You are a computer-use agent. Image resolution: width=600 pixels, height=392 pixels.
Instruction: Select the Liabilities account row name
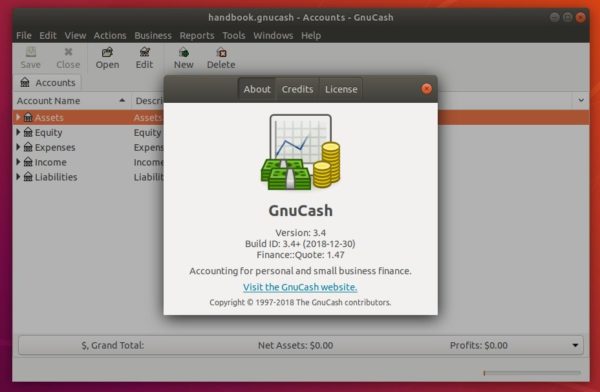pyautogui.click(x=56, y=177)
